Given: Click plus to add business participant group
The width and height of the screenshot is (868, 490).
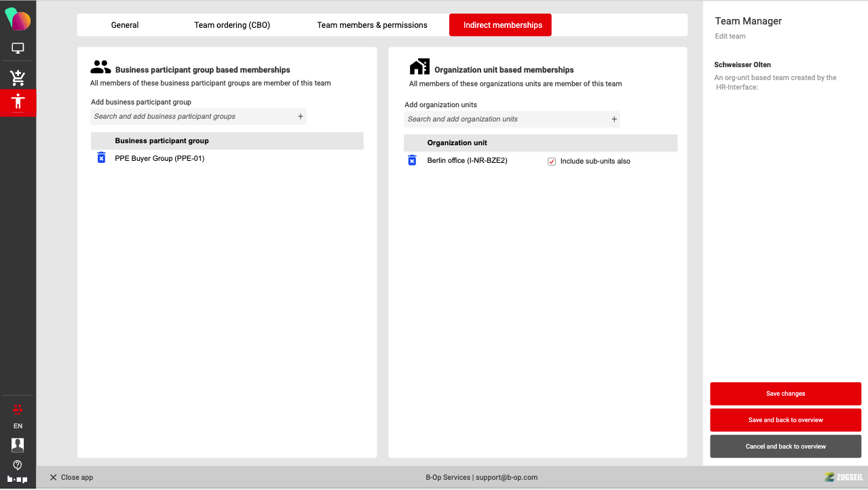Looking at the screenshot, I should click(x=301, y=117).
